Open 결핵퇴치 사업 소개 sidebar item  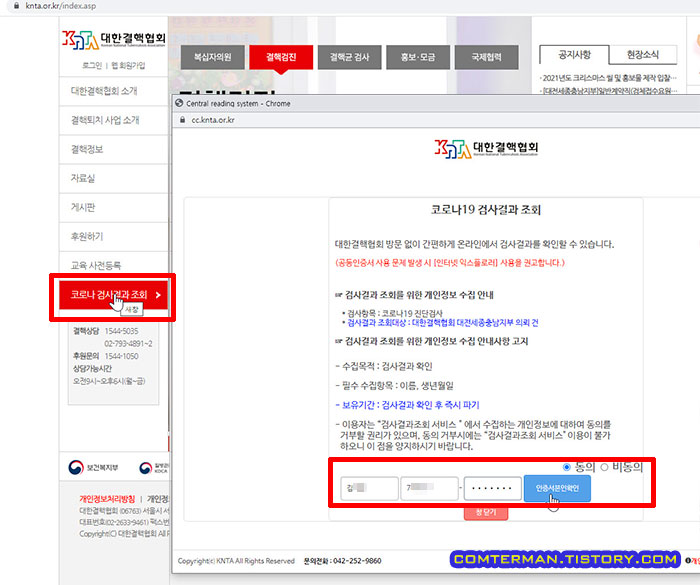pyautogui.click(x=113, y=120)
